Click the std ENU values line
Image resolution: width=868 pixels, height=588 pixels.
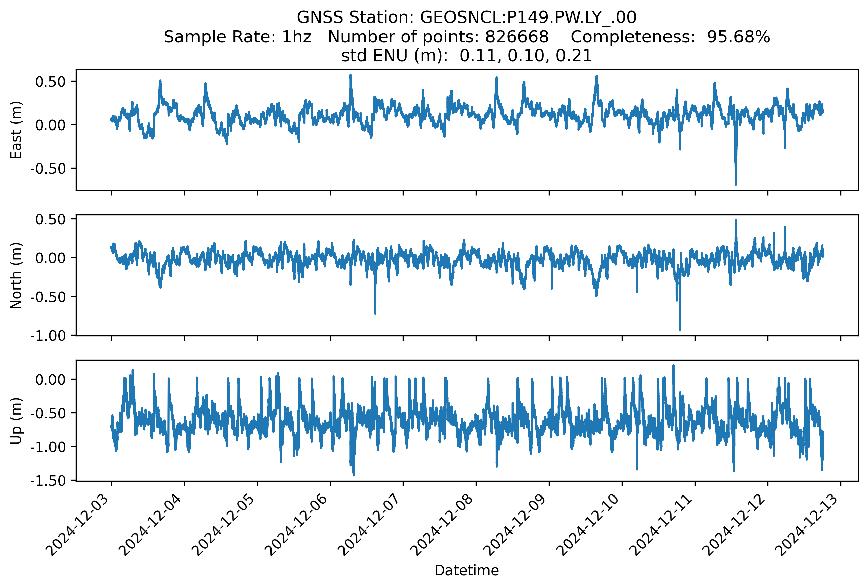(467, 56)
